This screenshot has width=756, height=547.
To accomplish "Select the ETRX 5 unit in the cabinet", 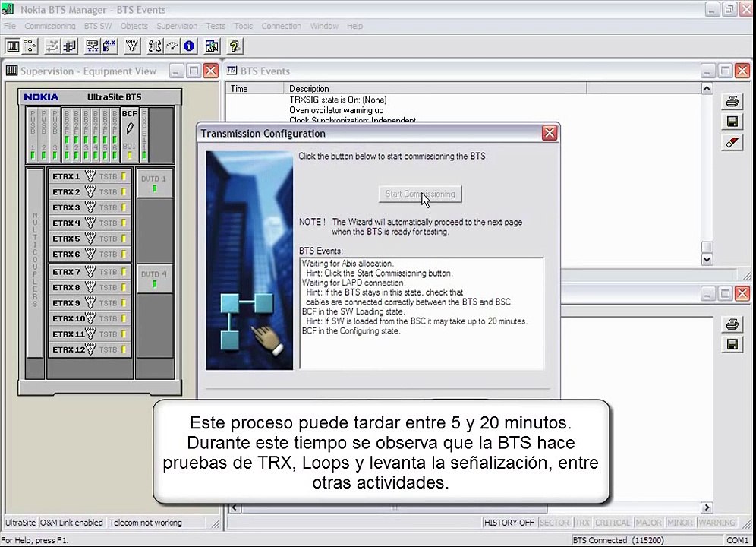I will [90, 239].
